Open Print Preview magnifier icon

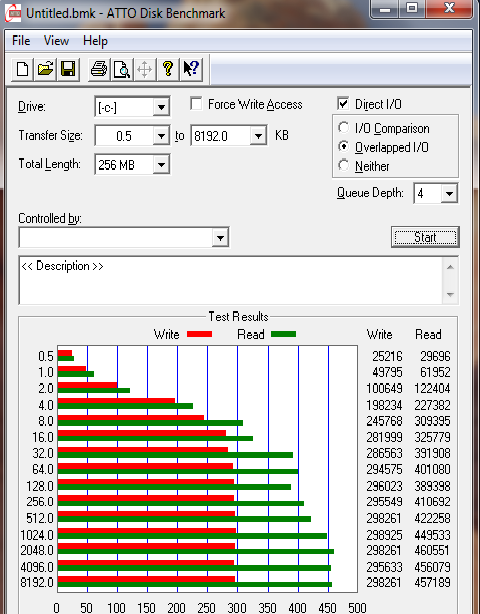122,70
